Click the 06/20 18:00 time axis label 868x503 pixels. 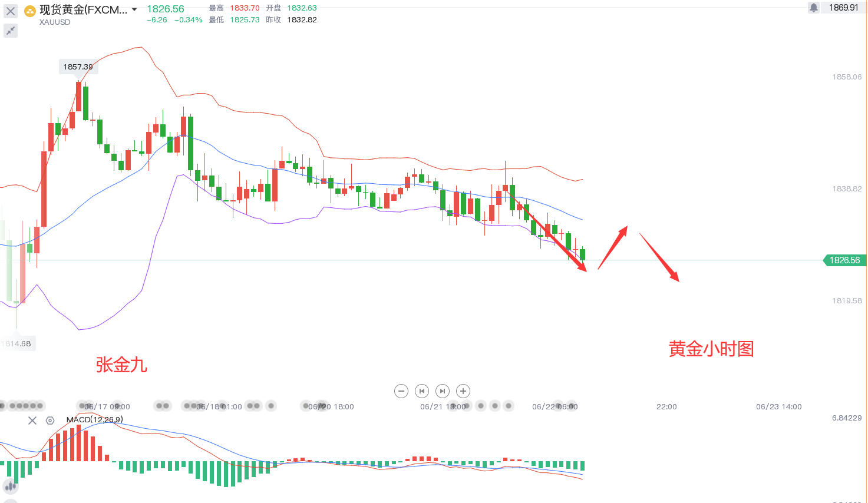331,407
